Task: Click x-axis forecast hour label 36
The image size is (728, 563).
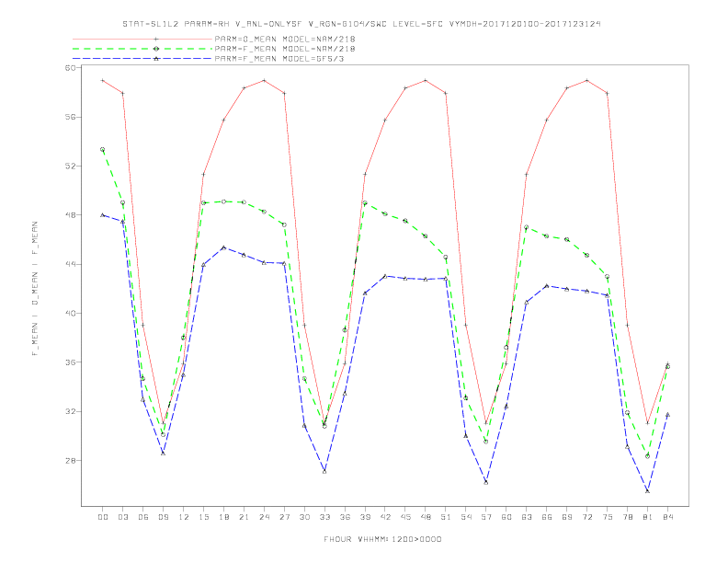Action: pyautogui.click(x=345, y=517)
